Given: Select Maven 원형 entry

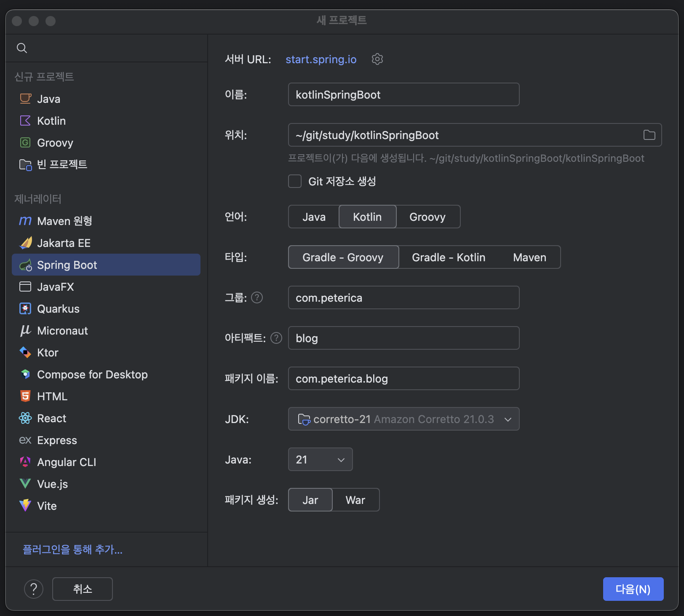Looking at the screenshot, I should click(x=106, y=221).
